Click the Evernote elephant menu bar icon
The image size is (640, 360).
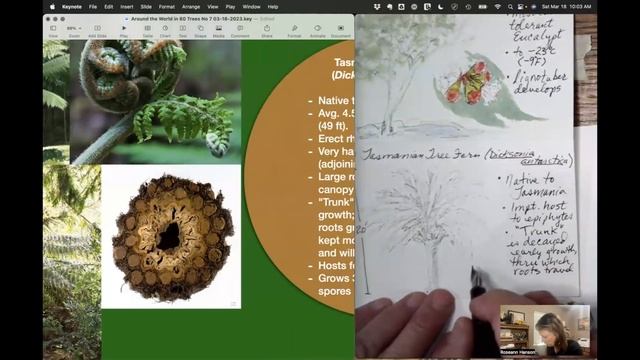tap(389, 7)
